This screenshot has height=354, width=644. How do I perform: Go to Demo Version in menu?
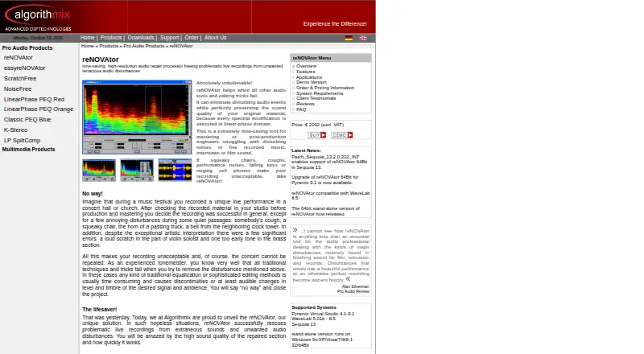[x=312, y=82]
